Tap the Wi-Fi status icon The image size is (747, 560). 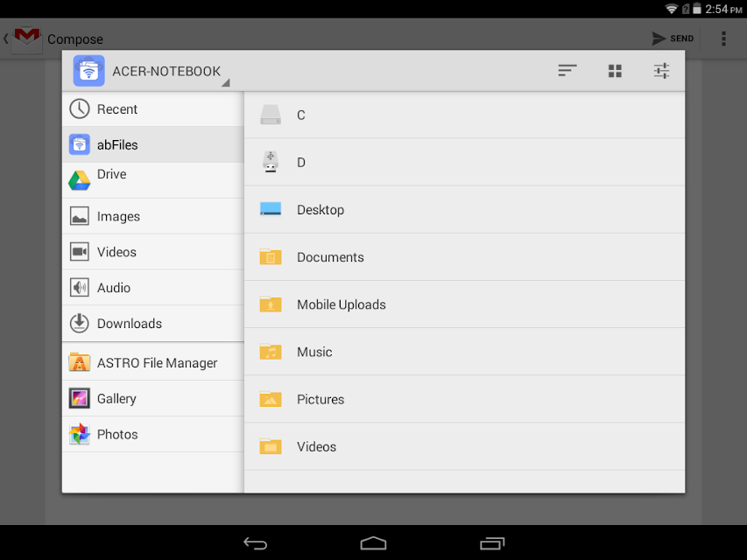click(x=672, y=9)
